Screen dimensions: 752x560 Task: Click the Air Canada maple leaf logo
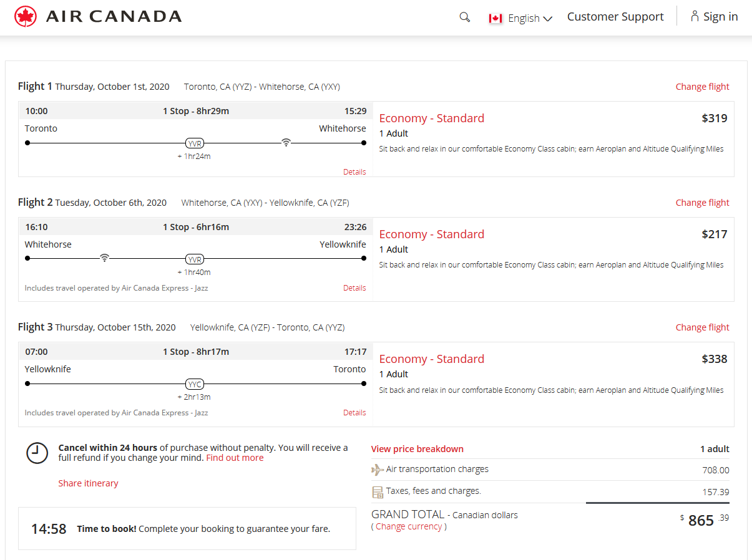coord(26,17)
